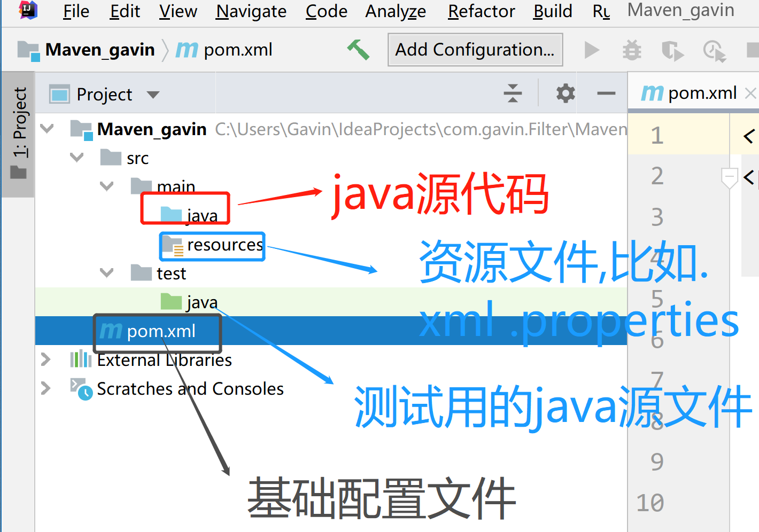The image size is (759, 532).
Task: Select the Maven_gavin project root
Action: (152, 129)
